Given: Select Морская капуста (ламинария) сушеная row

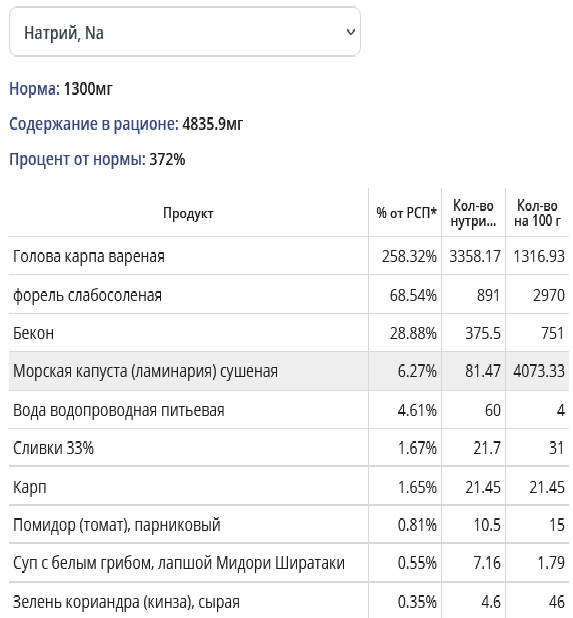Looking at the screenshot, I should click(x=289, y=371).
